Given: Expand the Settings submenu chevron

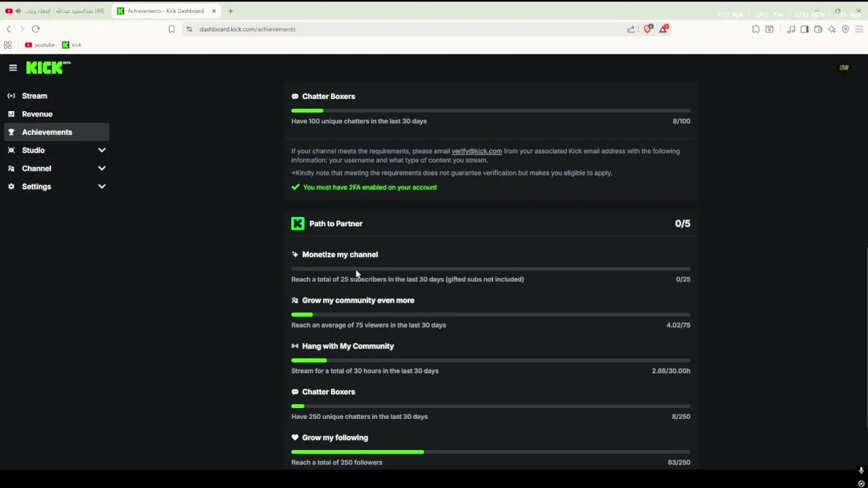Looking at the screenshot, I should [102, 186].
